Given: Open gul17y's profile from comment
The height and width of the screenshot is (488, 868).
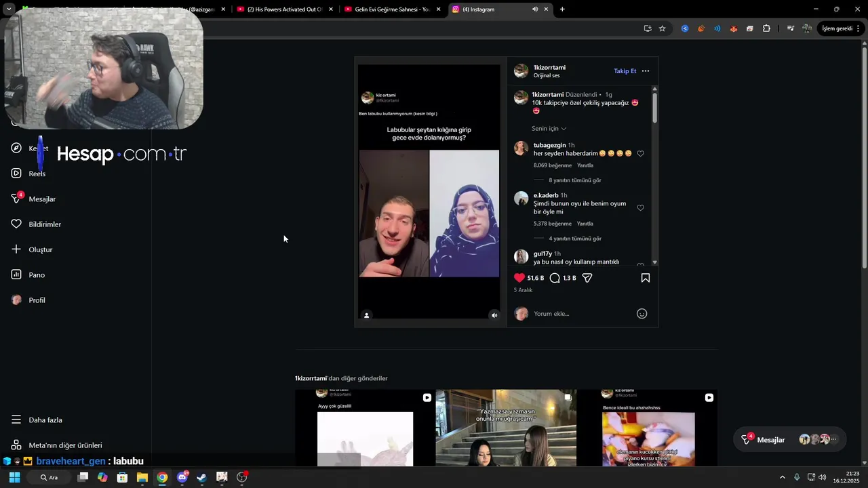Looking at the screenshot, I should (542, 253).
